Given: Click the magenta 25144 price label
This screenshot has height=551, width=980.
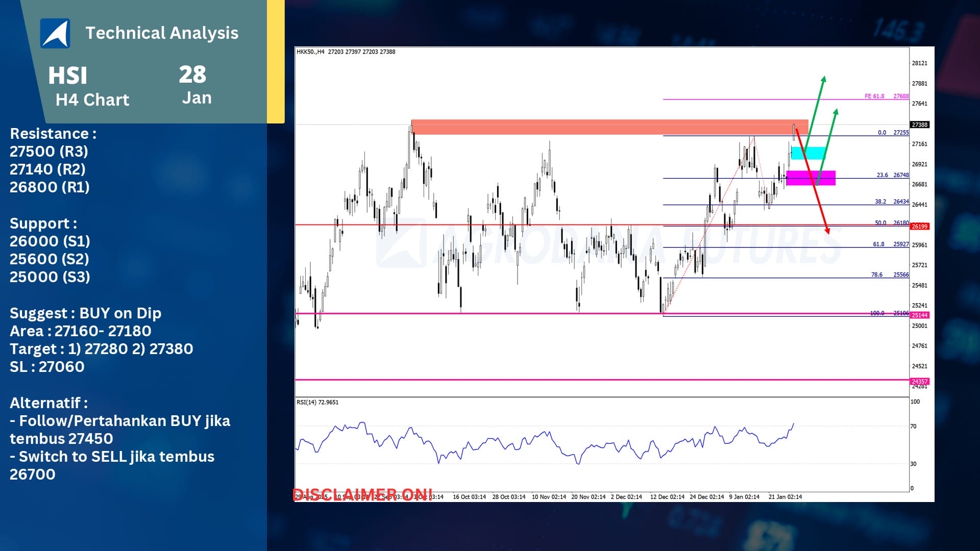Looking at the screenshot, I should click(919, 315).
